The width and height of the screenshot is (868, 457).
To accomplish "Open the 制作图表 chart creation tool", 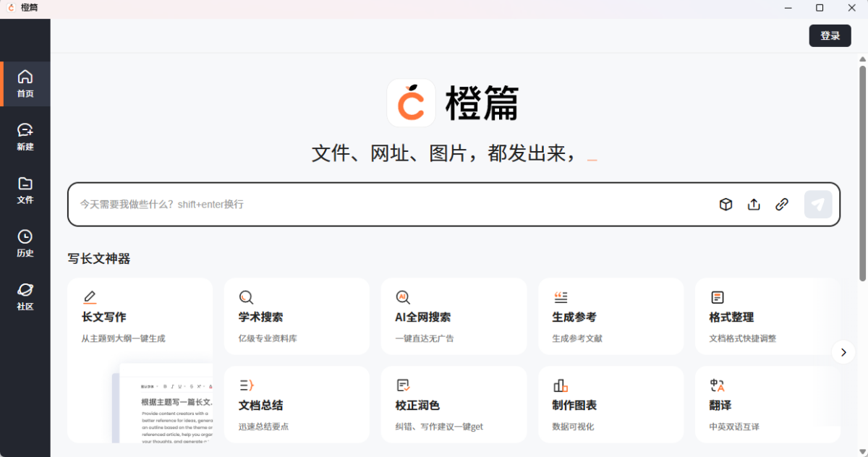I will [x=610, y=404].
